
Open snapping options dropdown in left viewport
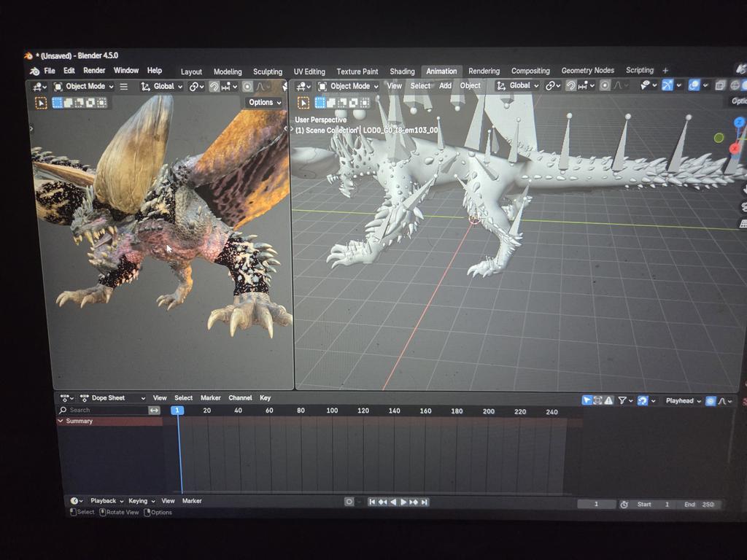[x=229, y=87]
